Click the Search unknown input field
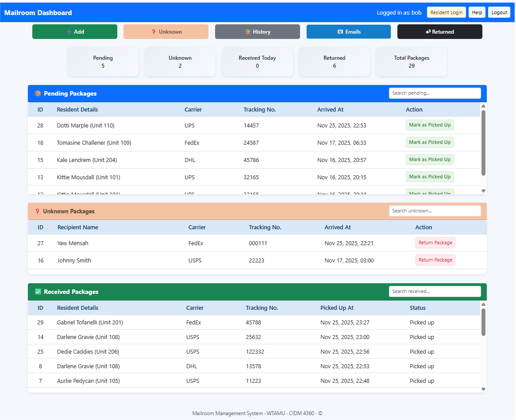Viewport: 516px width, 420px height. click(435, 211)
